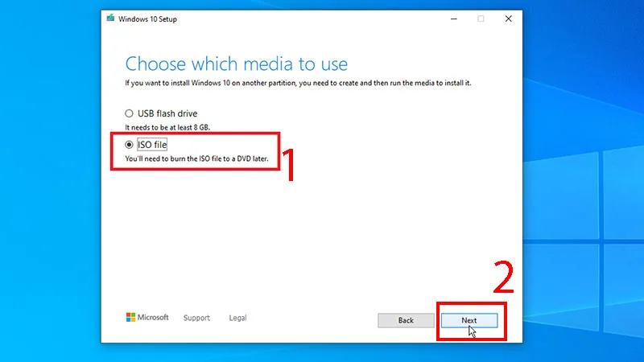The height and width of the screenshot is (362, 644).
Task: Click 'You'll need to burn the ISO file' text
Action: pos(196,158)
